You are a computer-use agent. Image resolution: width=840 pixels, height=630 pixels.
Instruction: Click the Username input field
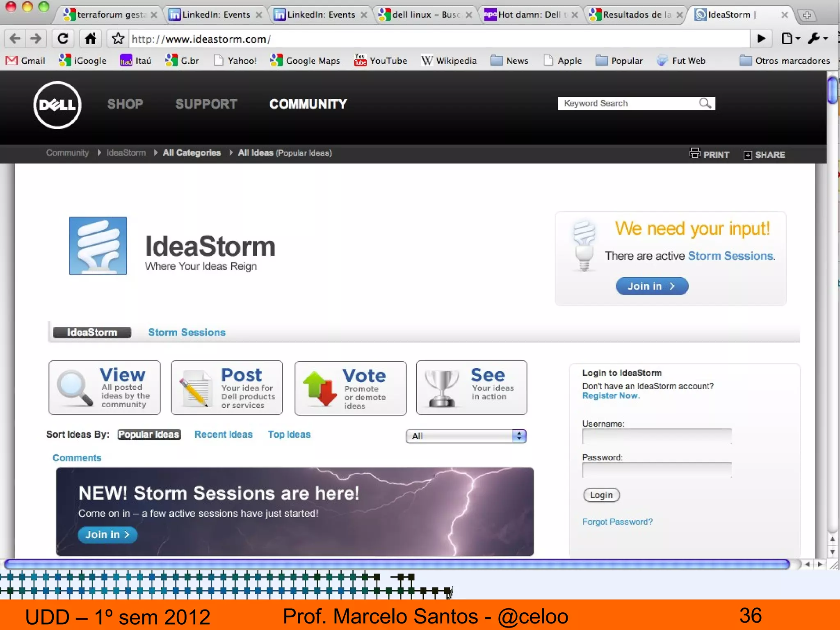click(x=656, y=436)
